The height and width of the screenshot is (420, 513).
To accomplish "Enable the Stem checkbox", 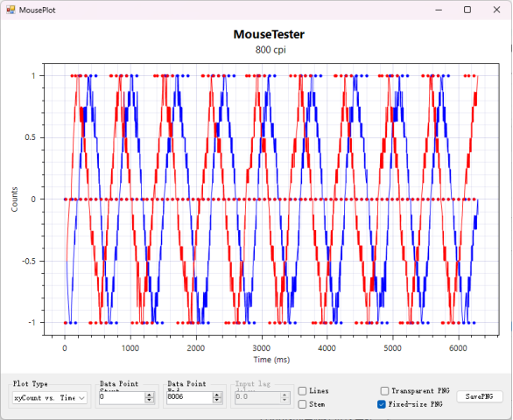I will [x=302, y=404].
